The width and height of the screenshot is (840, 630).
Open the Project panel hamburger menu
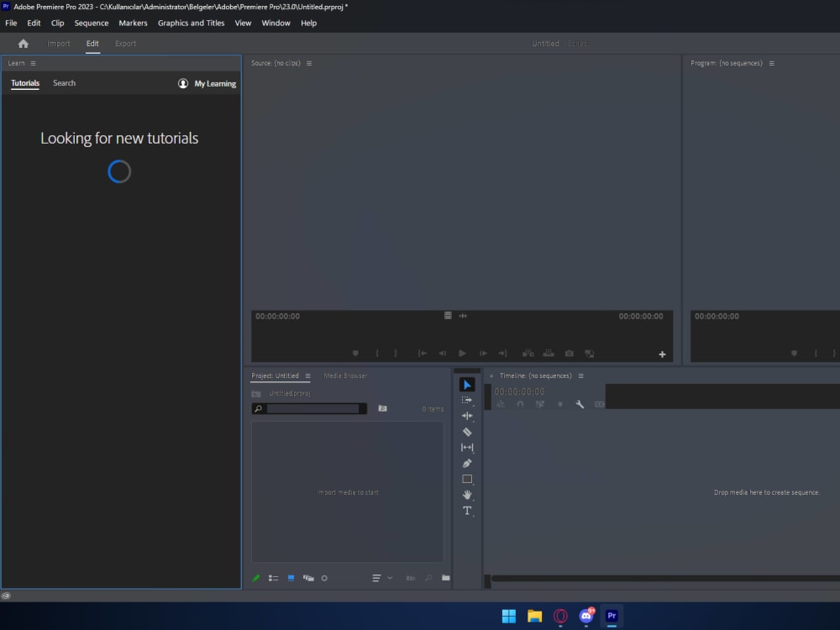pyautogui.click(x=308, y=376)
